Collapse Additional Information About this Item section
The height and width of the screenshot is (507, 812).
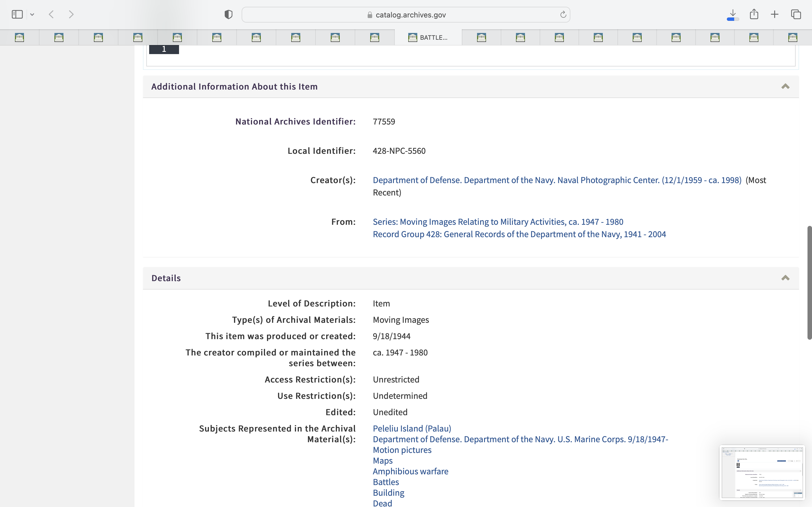coord(785,86)
